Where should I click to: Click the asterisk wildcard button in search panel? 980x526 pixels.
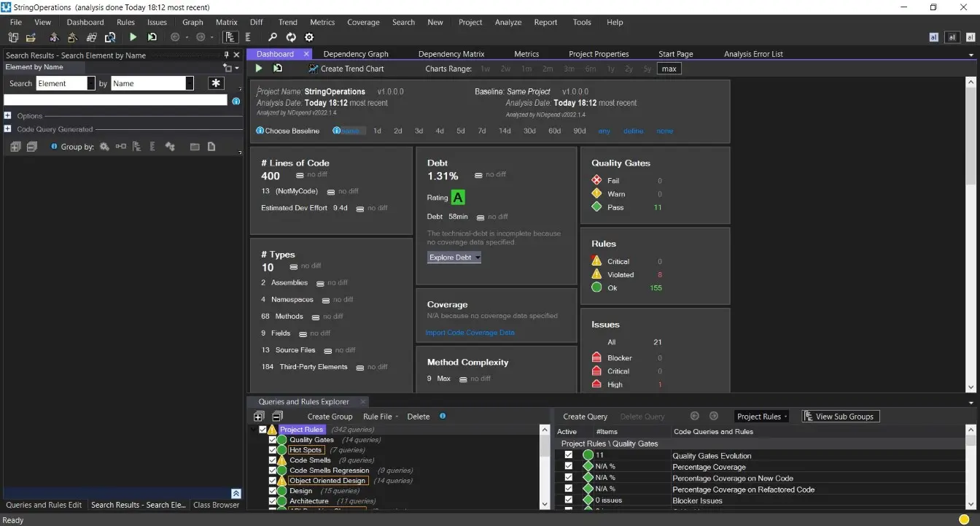216,83
